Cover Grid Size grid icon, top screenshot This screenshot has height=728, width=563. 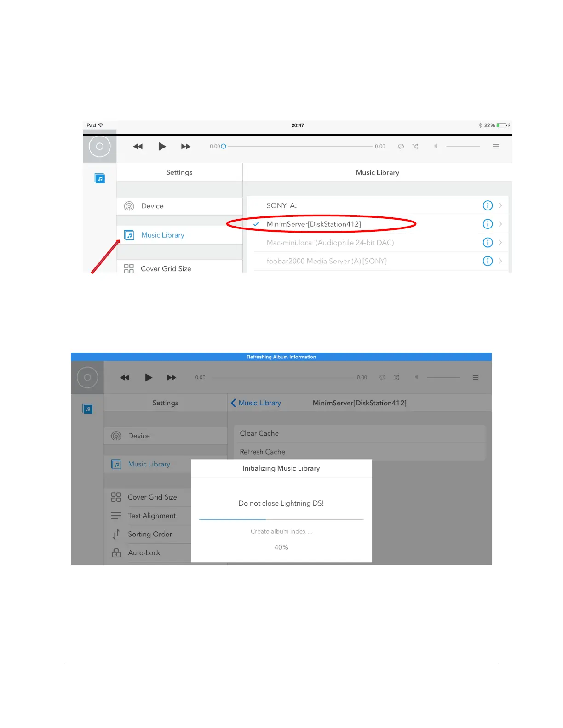tap(129, 268)
